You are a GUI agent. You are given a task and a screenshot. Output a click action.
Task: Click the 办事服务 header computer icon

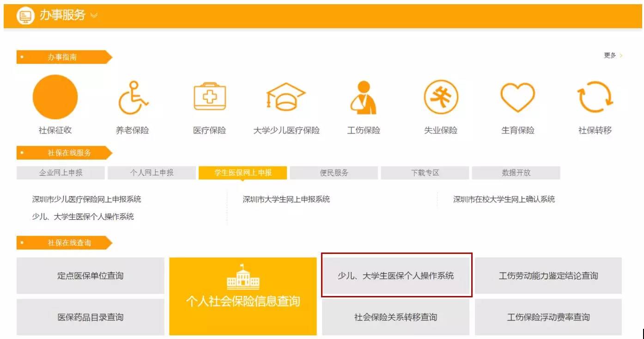[26, 16]
